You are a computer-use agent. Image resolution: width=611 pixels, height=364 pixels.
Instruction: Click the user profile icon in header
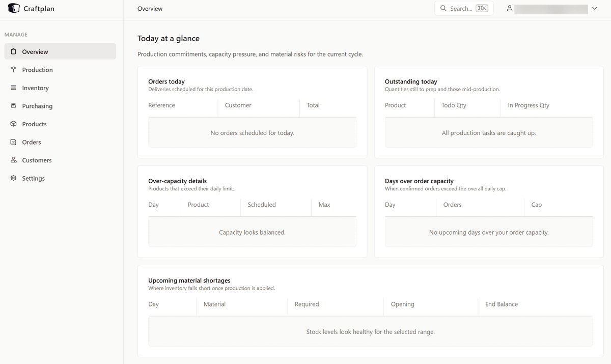(509, 9)
